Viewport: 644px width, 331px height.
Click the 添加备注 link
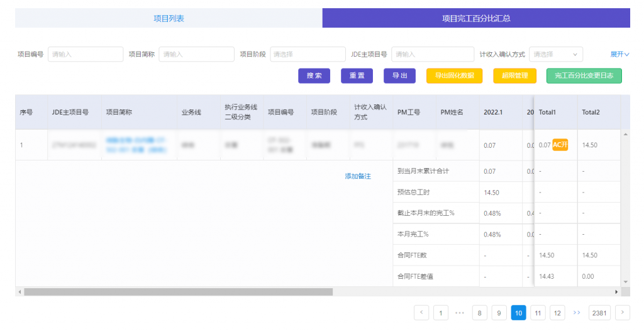click(x=358, y=176)
